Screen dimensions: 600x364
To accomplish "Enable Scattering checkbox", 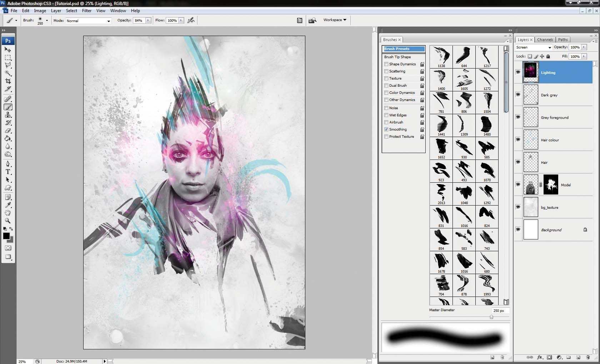I will coord(386,71).
